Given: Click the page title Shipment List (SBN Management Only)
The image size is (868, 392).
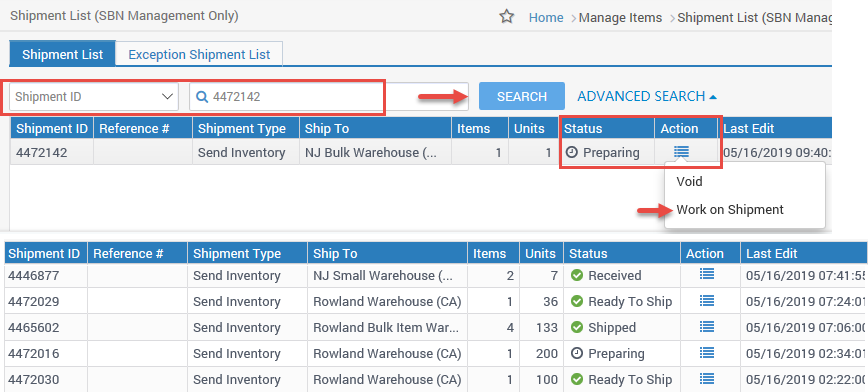Looking at the screenshot, I should point(124,16).
